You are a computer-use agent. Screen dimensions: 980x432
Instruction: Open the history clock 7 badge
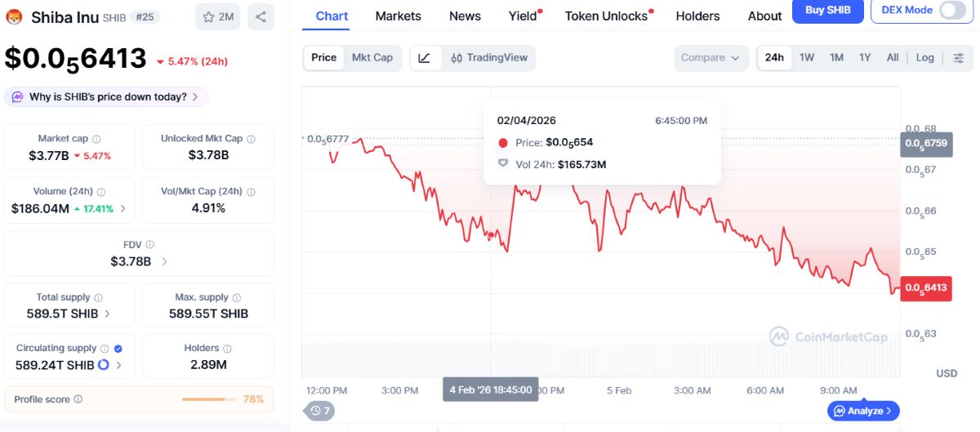coord(318,411)
